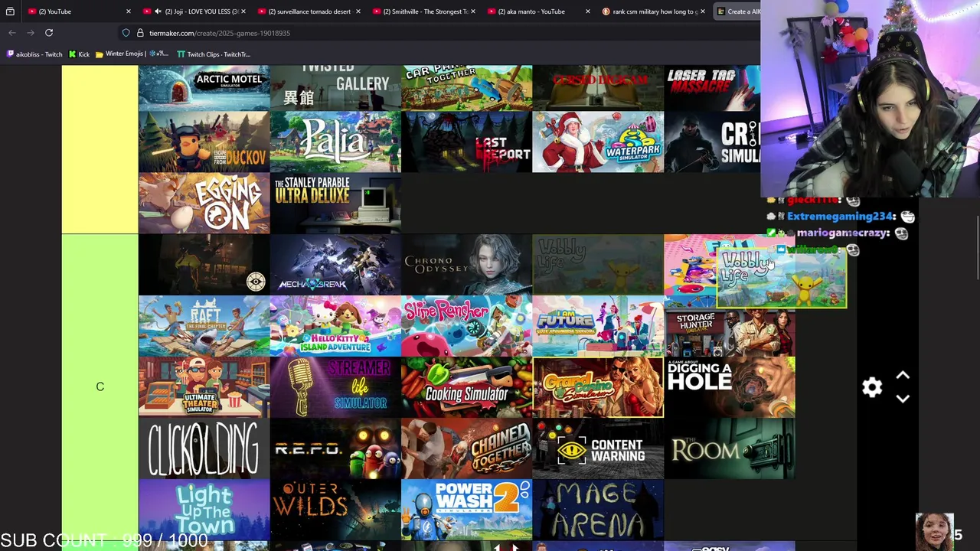Viewport: 980px width, 551px height.
Task: Select the Hello Kitty Island Adventure tile
Action: click(x=335, y=326)
